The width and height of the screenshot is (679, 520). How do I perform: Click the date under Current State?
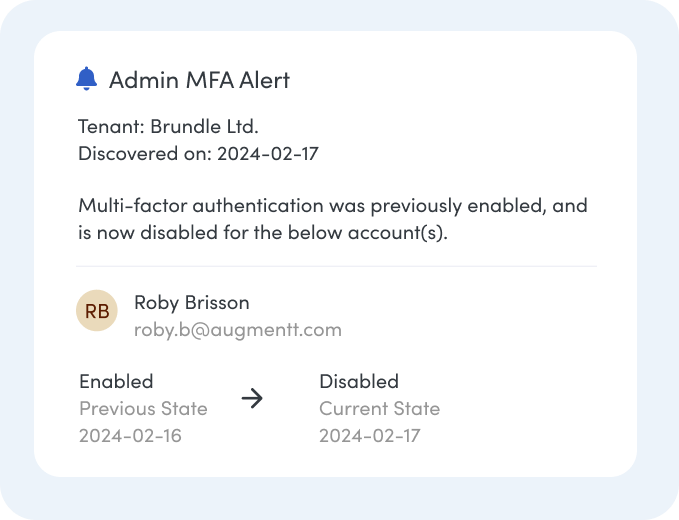[369, 436]
